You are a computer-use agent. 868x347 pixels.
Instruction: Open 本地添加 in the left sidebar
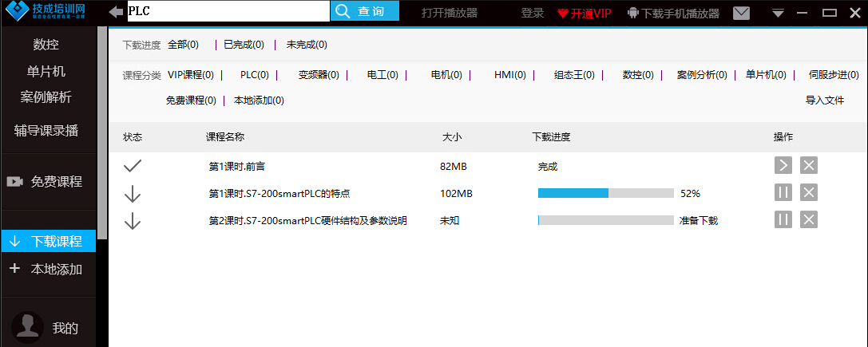click(48, 269)
